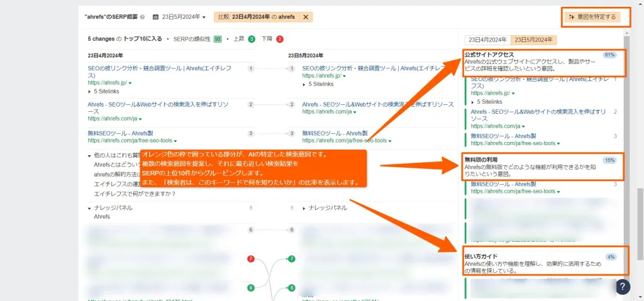Click green position 7 badge in 23日5月2024年 column

click(x=292, y=259)
